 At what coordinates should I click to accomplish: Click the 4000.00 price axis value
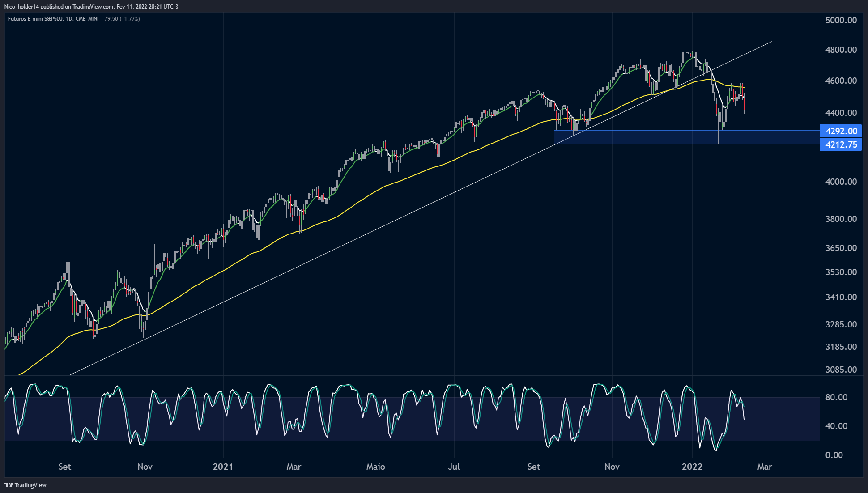(x=841, y=182)
